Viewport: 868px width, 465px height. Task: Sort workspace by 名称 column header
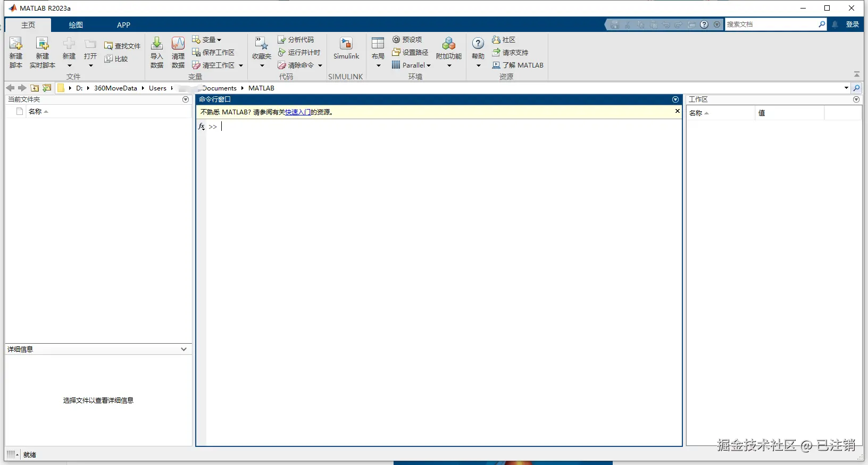click(x=721, y=113)
